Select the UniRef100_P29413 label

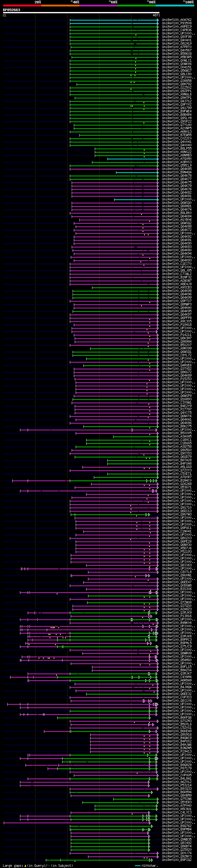[x=177, y=751]
